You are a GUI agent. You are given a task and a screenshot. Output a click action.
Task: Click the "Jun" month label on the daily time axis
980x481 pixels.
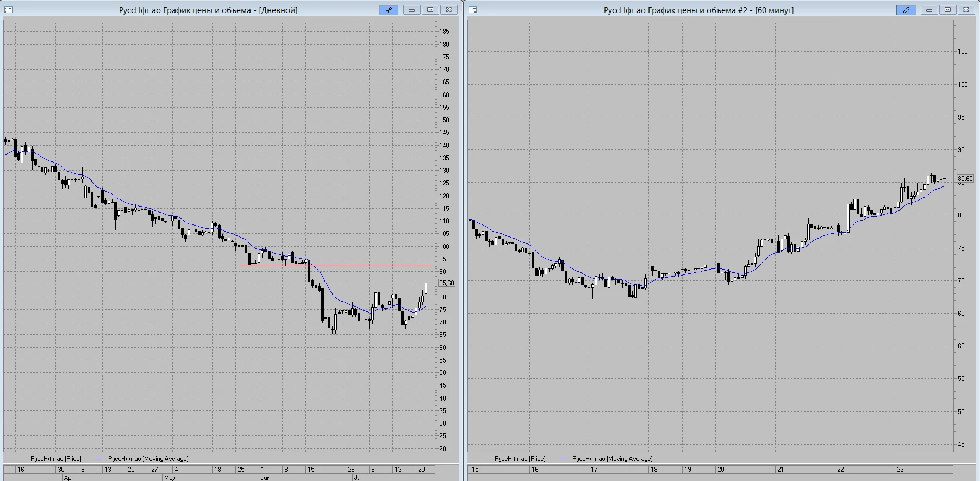pos(265,478)
